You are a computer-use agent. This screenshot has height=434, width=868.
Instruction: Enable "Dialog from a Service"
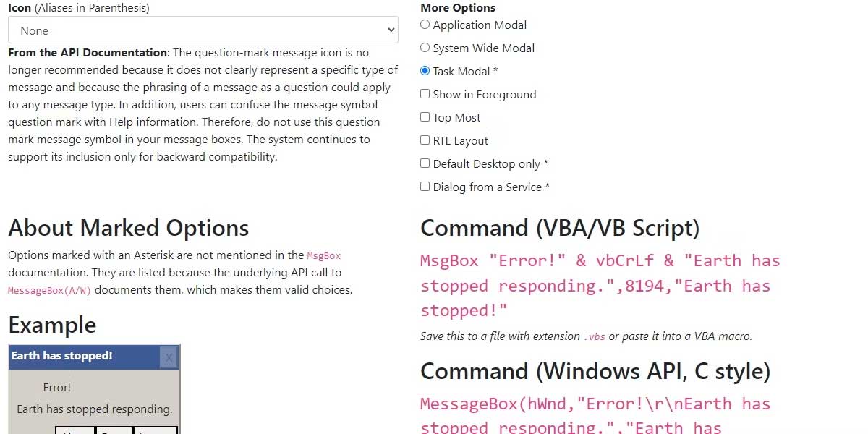point(425,187)
